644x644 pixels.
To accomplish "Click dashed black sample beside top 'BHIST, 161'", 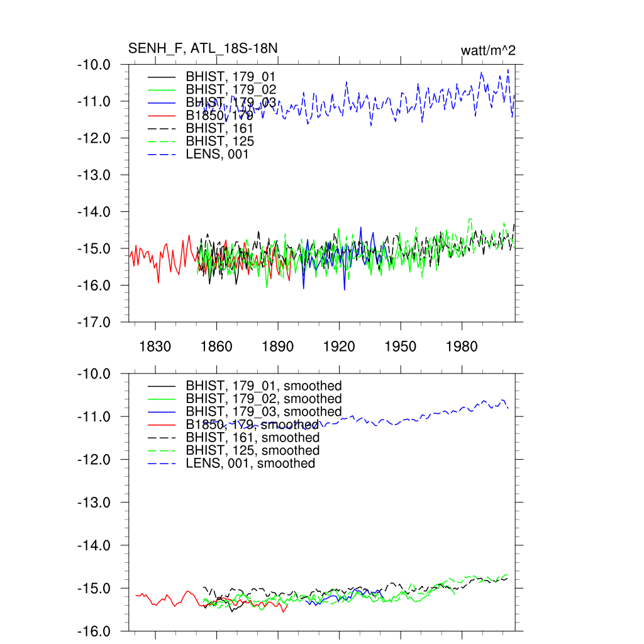I will [160, 128].
